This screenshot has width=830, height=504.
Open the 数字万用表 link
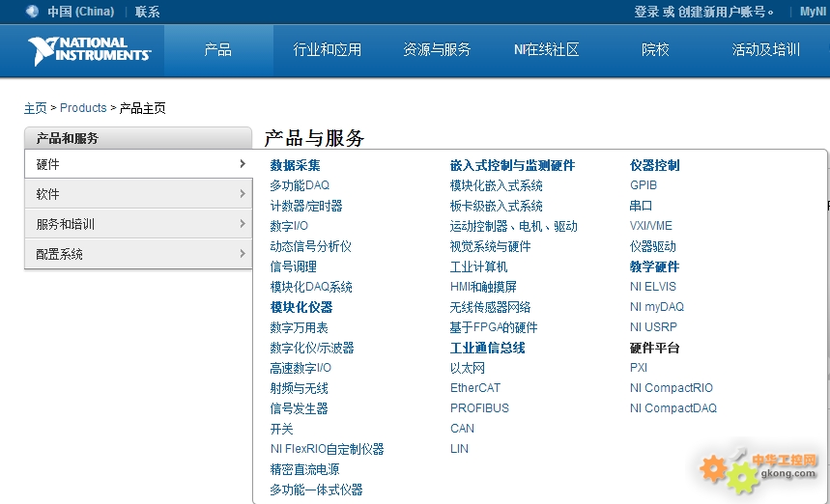(300, 327)
